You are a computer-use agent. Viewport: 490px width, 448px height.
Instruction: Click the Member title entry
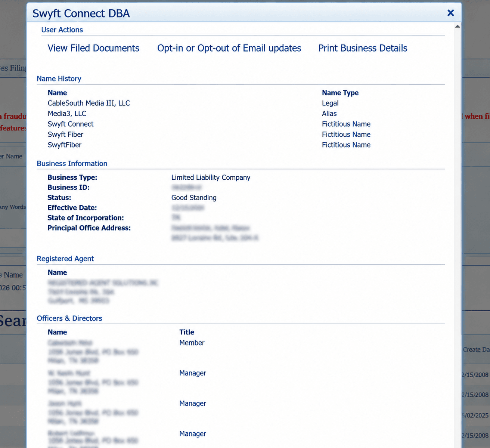click(192, 343)
